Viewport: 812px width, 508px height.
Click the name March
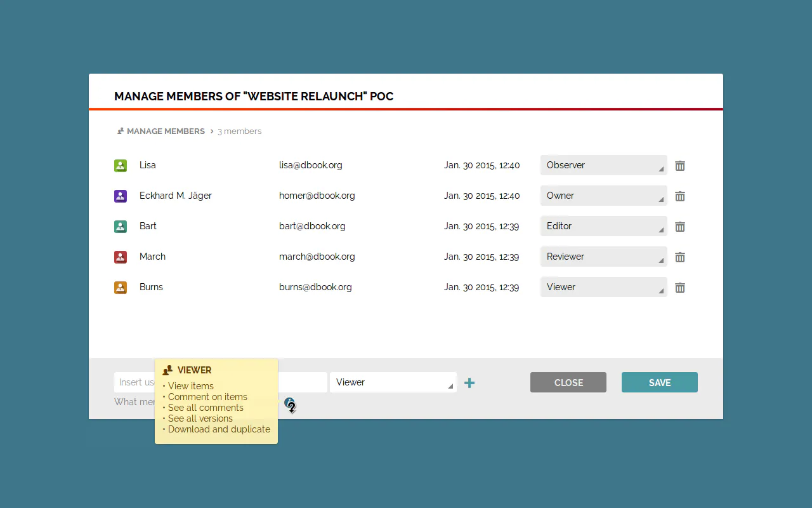point(152,257)
